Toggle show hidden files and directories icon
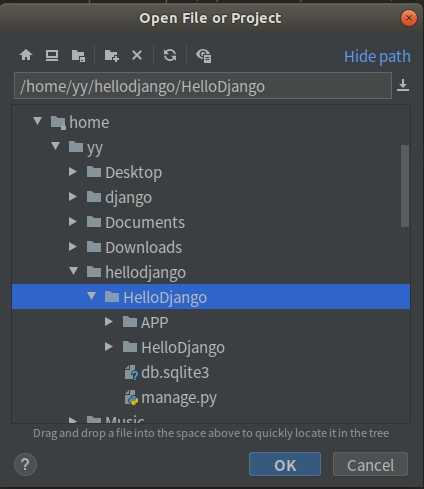Screen dimensions: 424x489 click(x=204, y=56)
